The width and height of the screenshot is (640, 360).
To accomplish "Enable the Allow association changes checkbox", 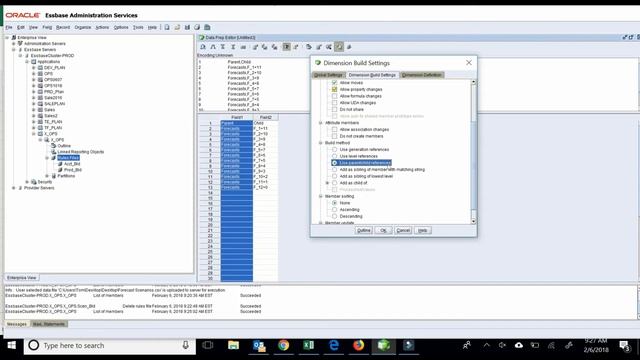I will point(334,129).
